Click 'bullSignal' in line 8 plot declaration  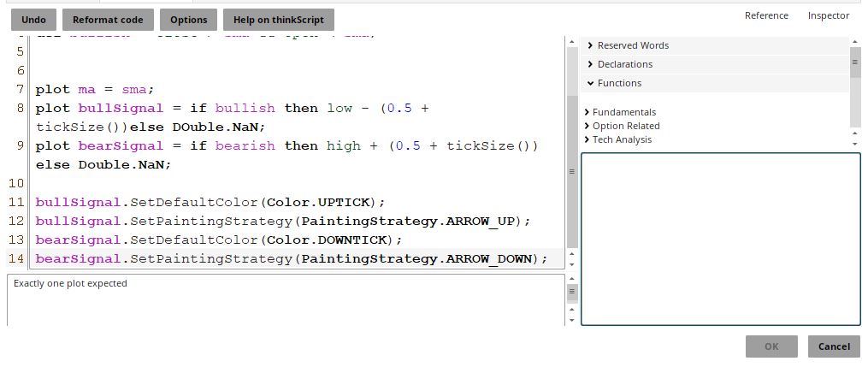(121, 109)
